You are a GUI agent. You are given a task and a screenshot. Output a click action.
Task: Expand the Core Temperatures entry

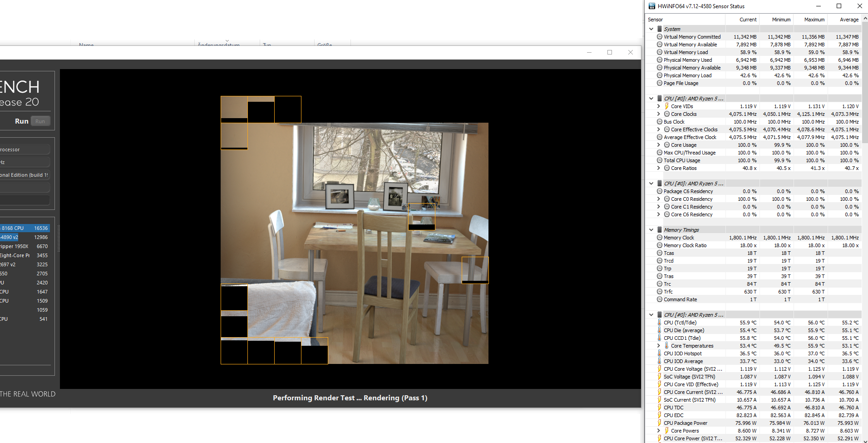[658, 345]
